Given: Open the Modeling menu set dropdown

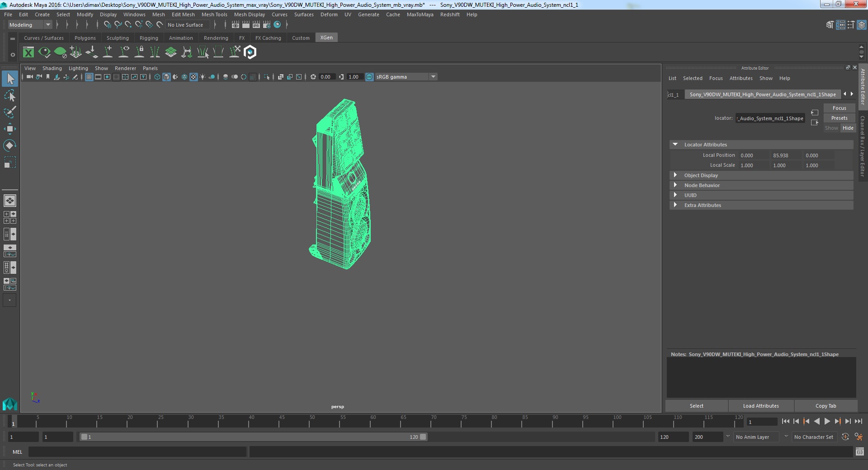Looking at the screenshot, I should pos(30,25).
